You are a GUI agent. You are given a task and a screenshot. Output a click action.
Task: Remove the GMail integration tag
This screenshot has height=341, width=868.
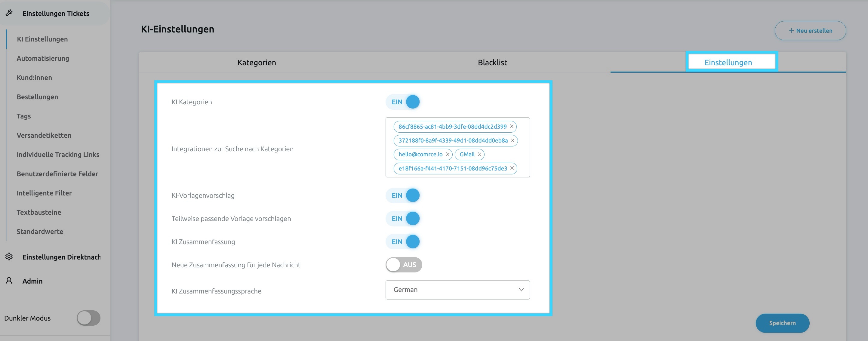coord(479,154)
